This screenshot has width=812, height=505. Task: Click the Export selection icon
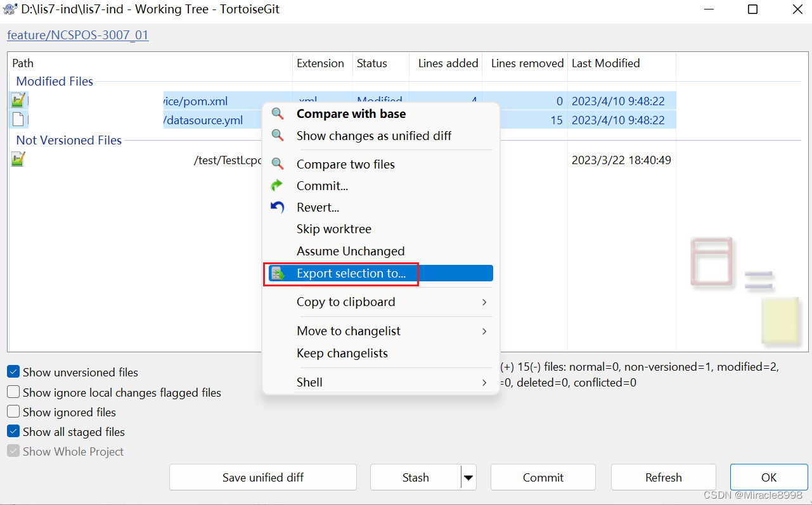pyautogui.click(x=278, y=274)
